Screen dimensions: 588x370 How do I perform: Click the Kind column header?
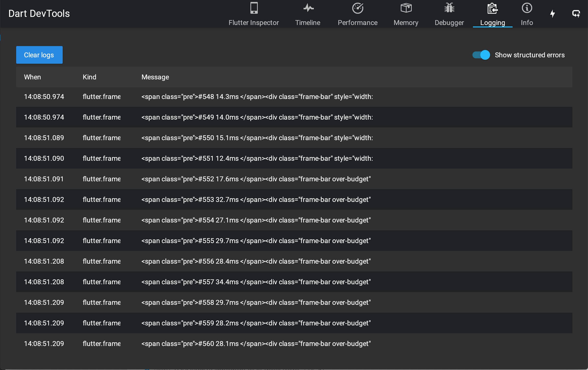[x=89, y=77]
